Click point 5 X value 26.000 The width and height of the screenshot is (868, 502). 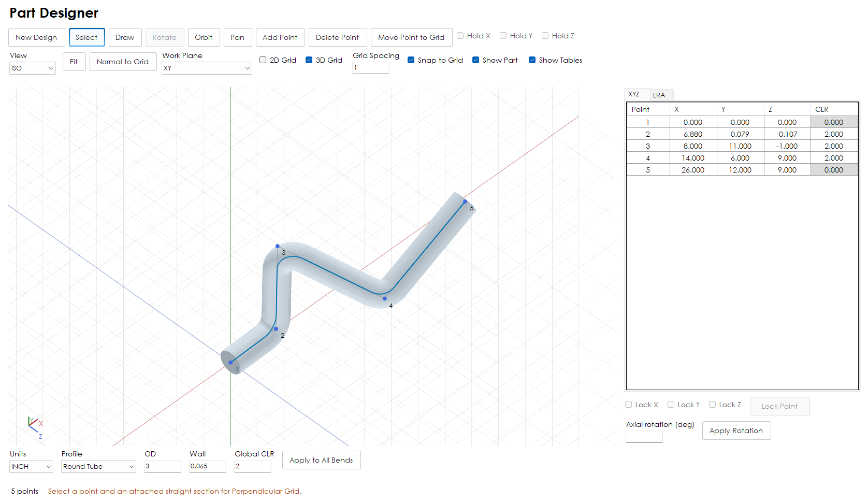click(x=693, y=170)
